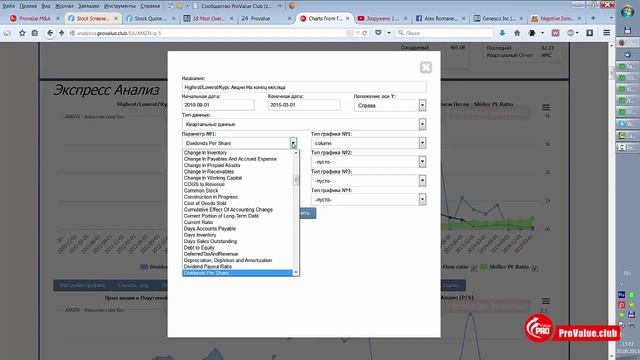
Task: Open the Правка menu
Action: coord(28,6)
